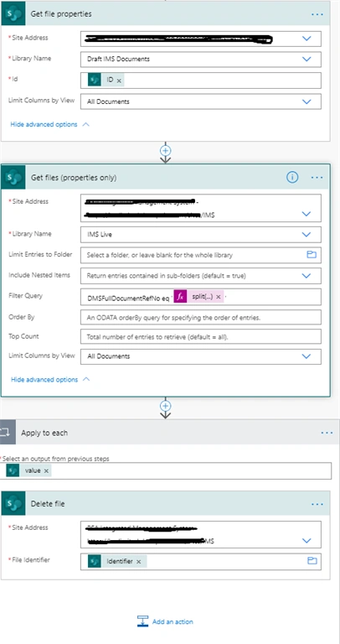Screen dimensions: 340x644
Task: Click the Get file properties title
Action: (61, 14)
